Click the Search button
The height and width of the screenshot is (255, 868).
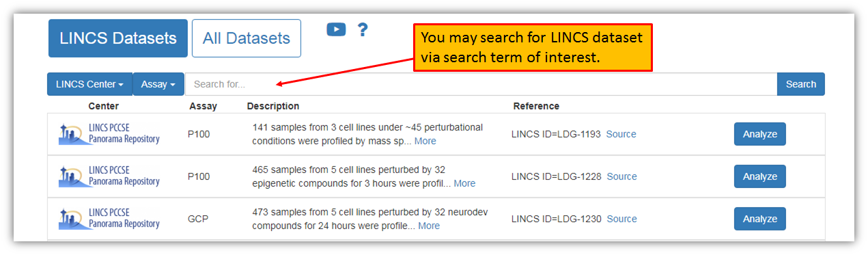click(801, 84)
